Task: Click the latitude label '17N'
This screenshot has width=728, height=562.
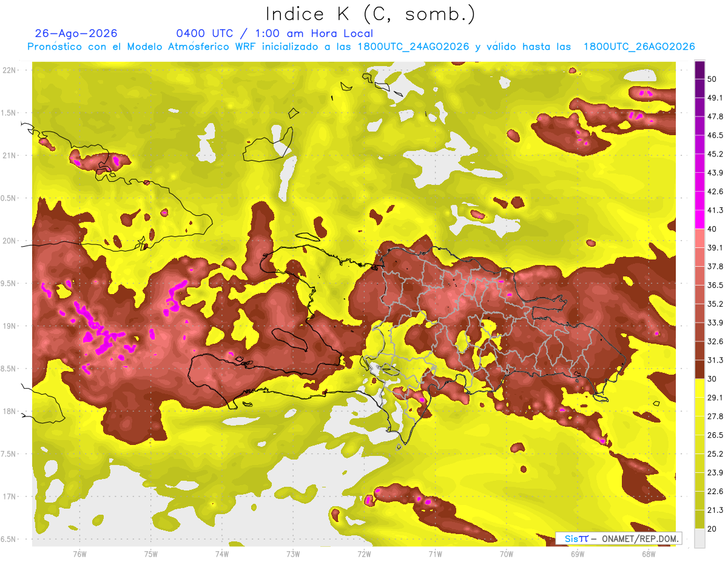Action: pos(8,497)
